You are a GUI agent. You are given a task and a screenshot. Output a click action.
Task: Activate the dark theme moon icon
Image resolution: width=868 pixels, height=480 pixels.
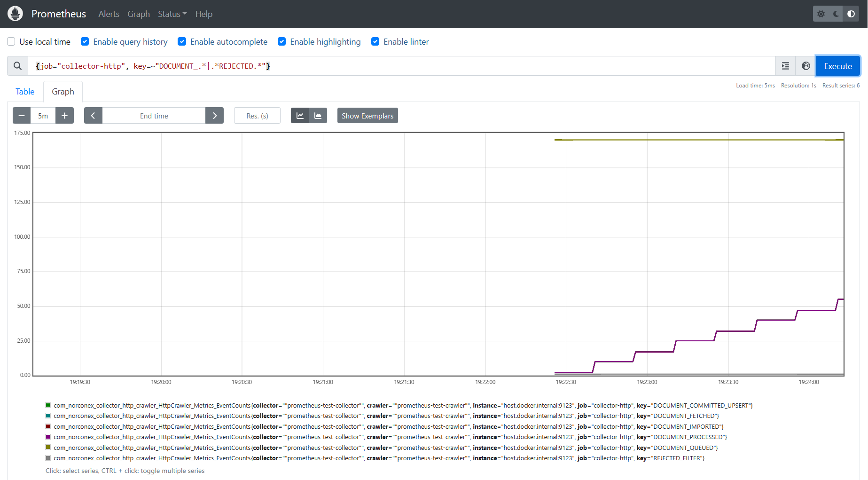tap(835, 13)
